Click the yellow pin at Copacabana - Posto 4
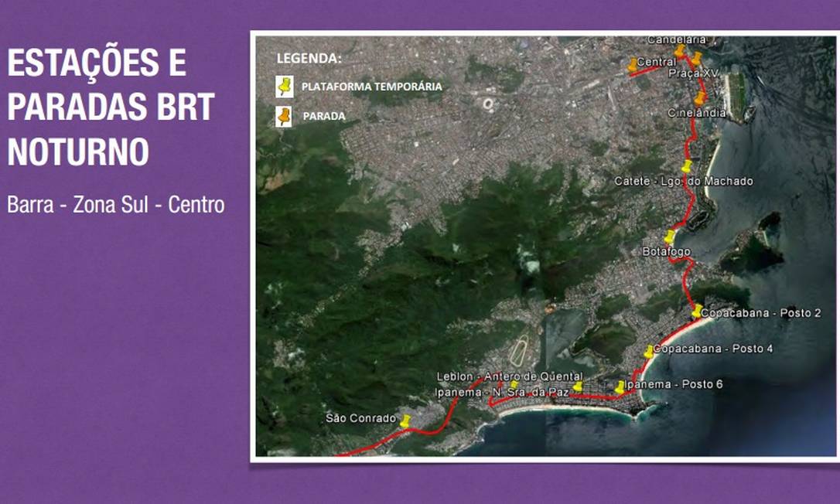The width and height of the screenshot is (840, 504). pyautogui.click(x=649, y=352)
